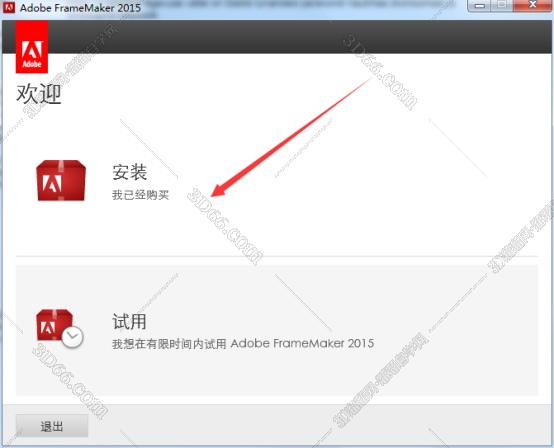Click the Adobe FrameMaker 2015 window title

(x=80, y=7)
